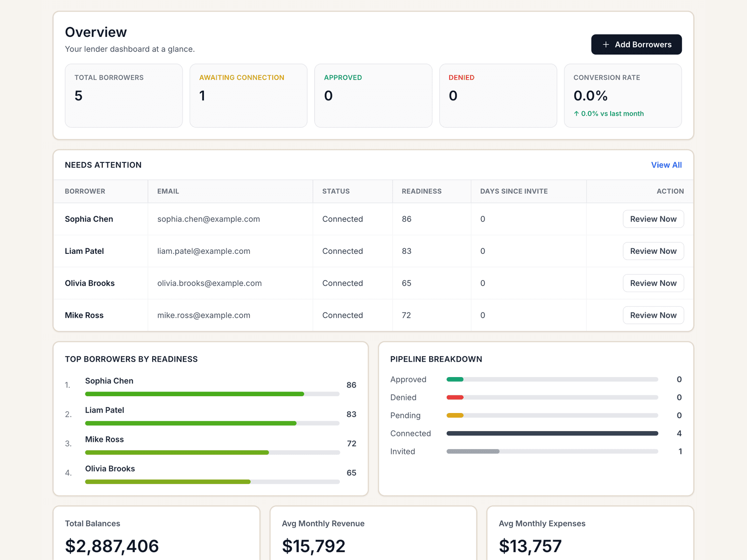The width and height of the screenshot is (747, 560).
Task: Review Now for Mike Ross
Action: [x=653, y=315]
